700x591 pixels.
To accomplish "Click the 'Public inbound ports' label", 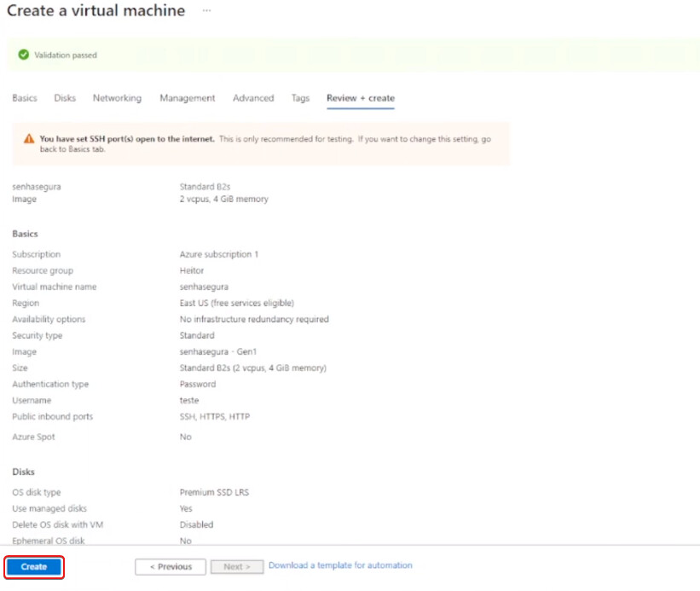I will pyautogui.click(x=53, y=416).
